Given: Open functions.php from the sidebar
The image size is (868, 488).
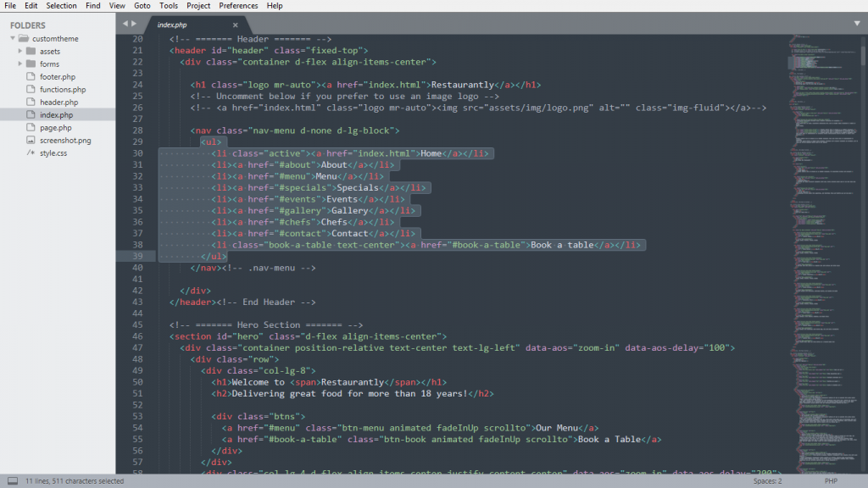Looking at the screenshot, I should [x=62, y=89].
